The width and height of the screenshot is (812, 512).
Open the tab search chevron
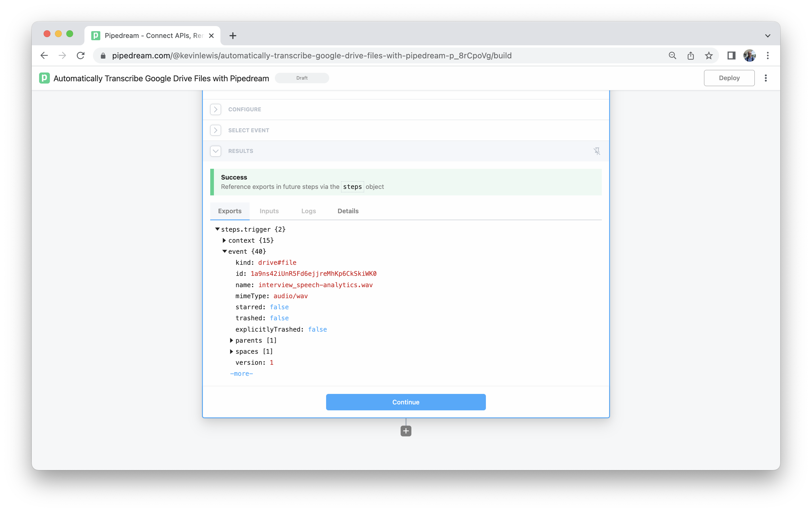click(x=768, y=36)
